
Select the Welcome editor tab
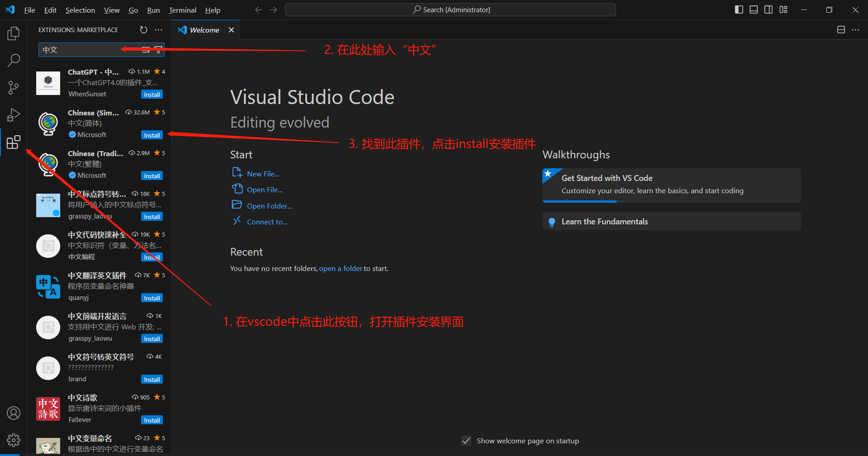coord(206,30)
